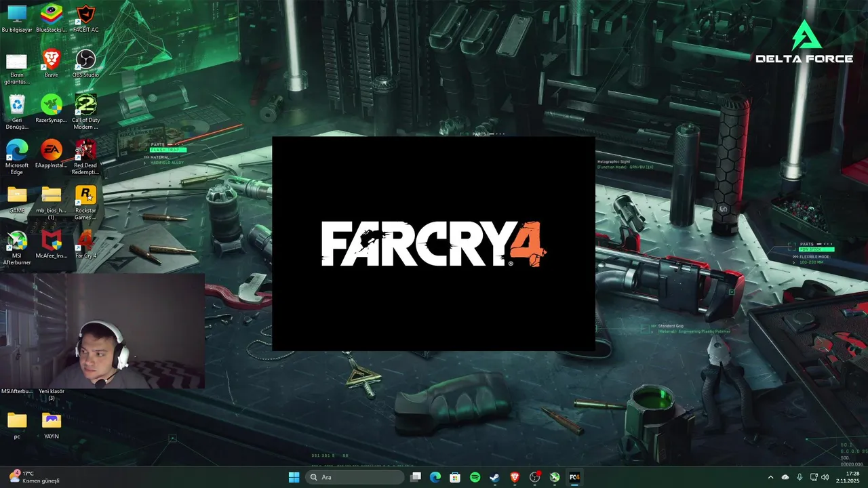Open the OneDrive cloud tray icon
868x488 pixels.
click(x=785, y=477)
